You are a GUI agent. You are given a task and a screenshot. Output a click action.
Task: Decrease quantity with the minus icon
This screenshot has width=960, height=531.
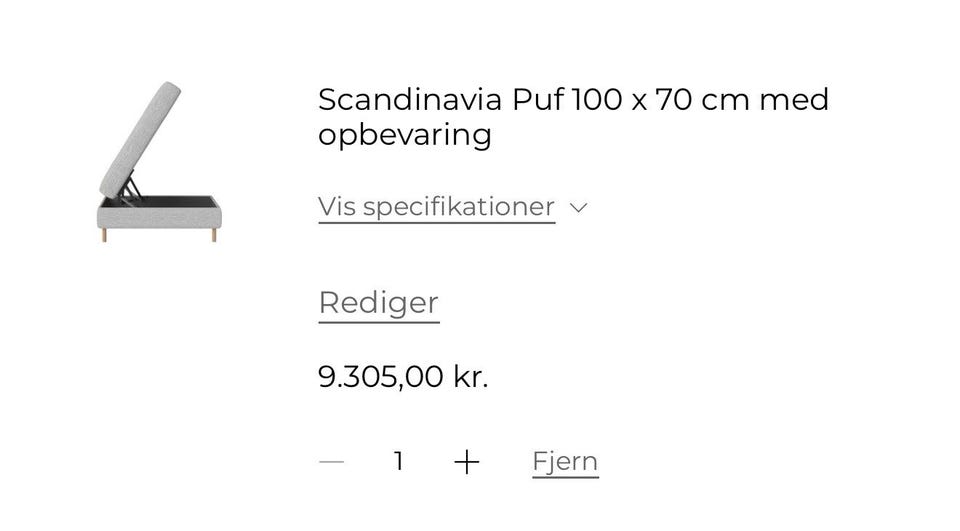(332, 461)
